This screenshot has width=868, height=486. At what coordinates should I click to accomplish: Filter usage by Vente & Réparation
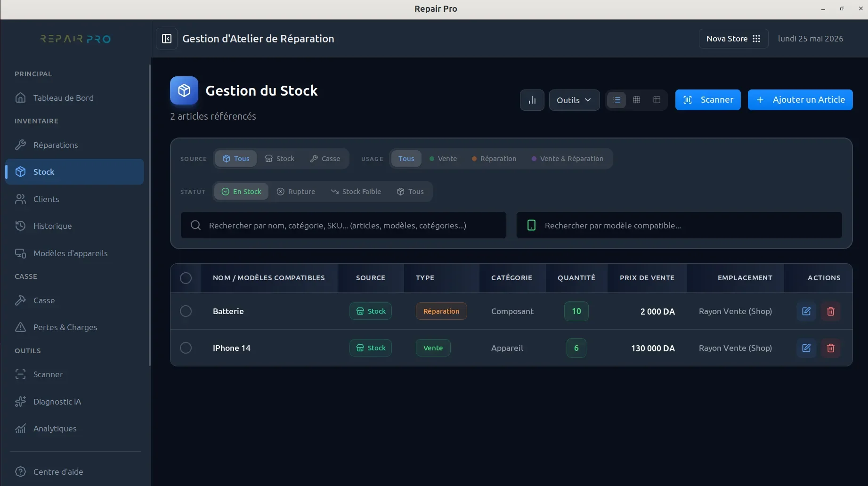(568, 159)
